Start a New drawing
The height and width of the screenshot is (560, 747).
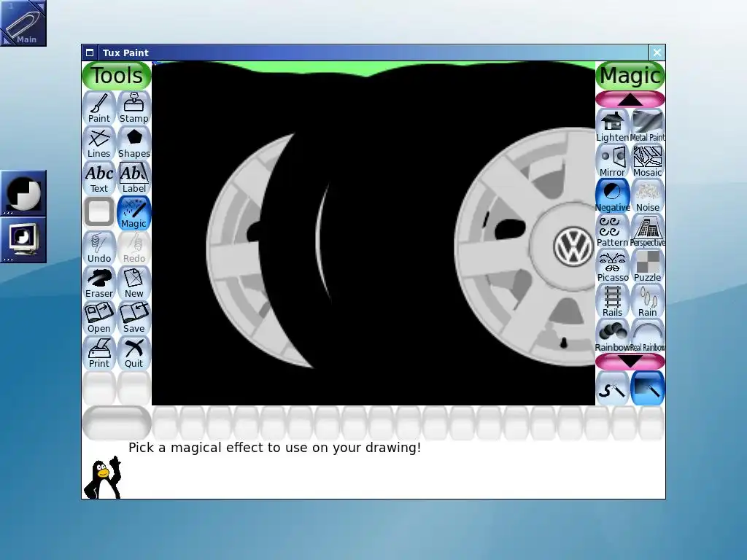point(134,283)
